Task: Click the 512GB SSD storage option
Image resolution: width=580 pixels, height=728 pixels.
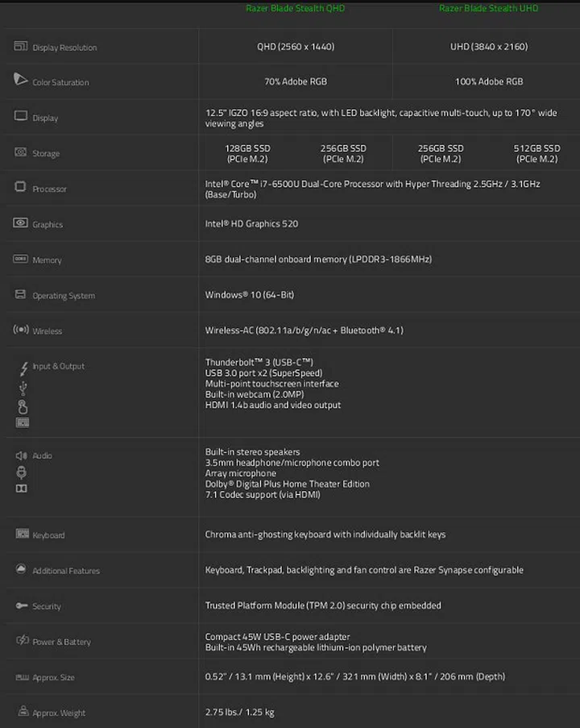Action: tap(537, 153)
